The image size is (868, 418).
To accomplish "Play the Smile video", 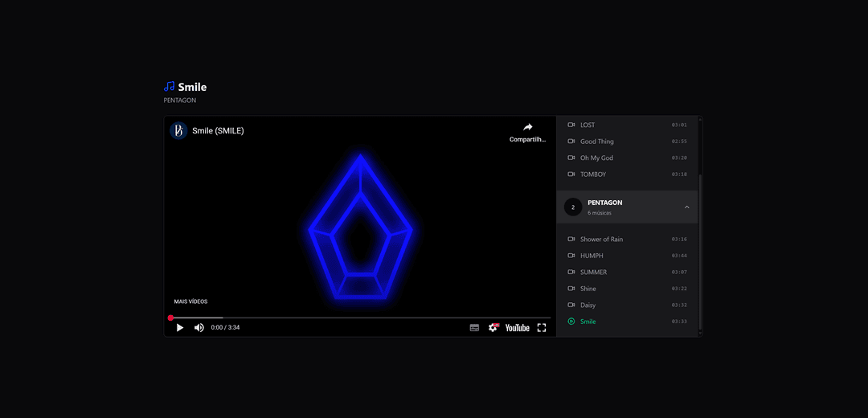I will tap(180, 328).
